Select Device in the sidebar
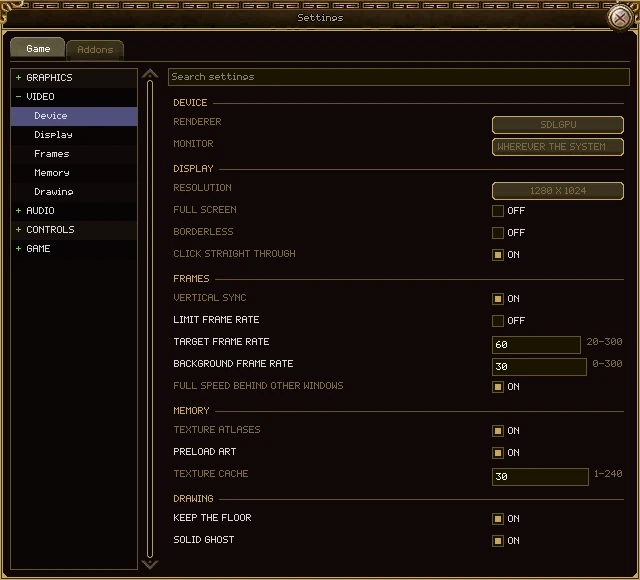The image size is (640, 580). [x=74, y=116]
